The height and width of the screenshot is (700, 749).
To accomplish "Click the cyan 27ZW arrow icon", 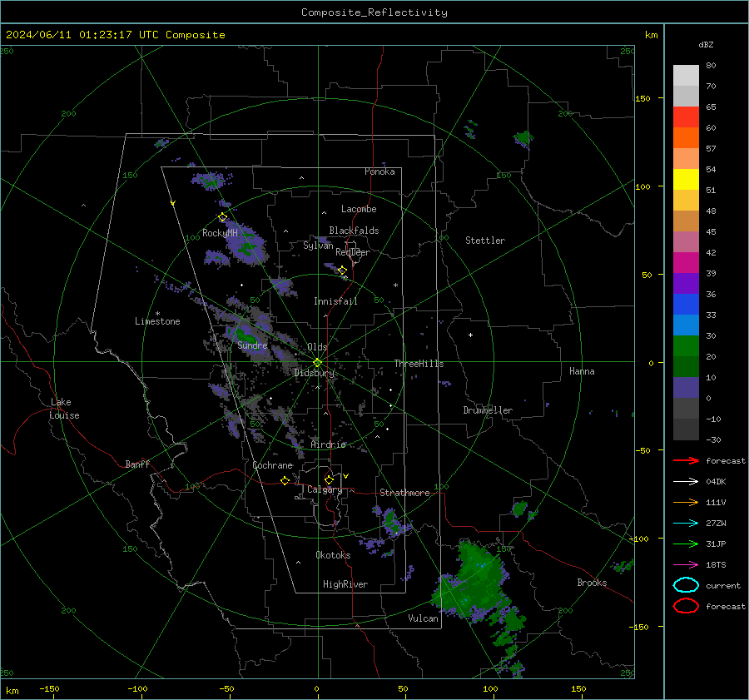I will point(686,524).
